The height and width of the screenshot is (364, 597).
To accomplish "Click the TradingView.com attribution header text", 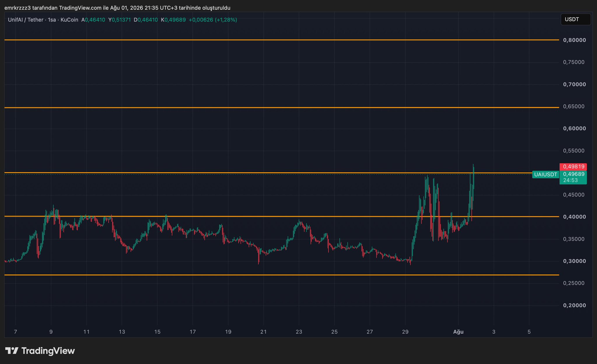I will point(117,8).
